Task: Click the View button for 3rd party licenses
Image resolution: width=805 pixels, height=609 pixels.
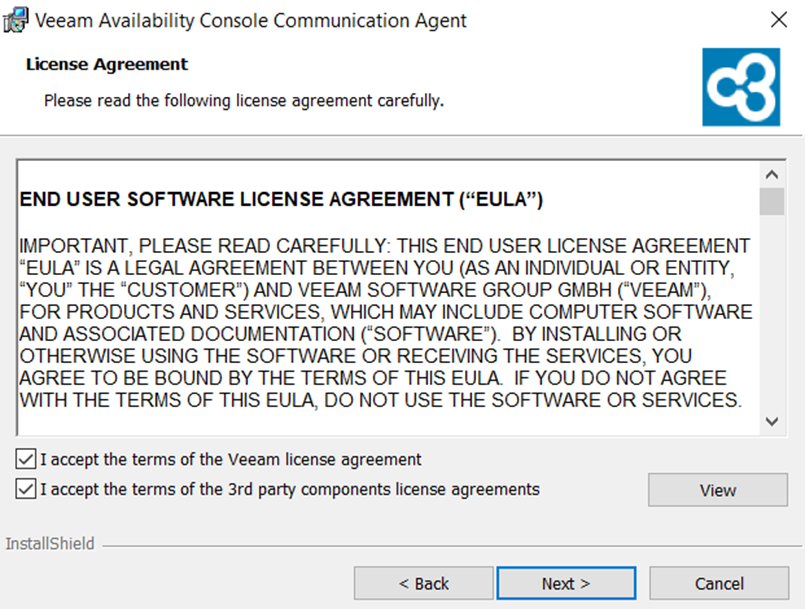Action: coord(717,491)
